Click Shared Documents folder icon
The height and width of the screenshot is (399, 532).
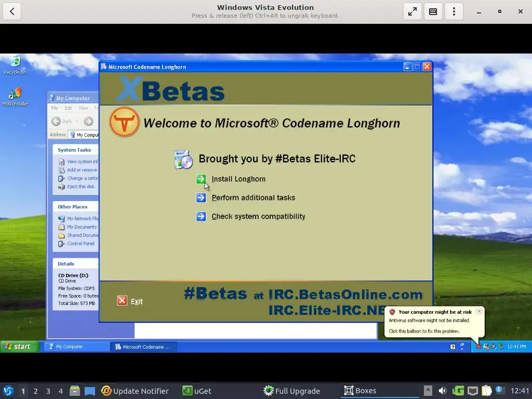click(61, 235)
